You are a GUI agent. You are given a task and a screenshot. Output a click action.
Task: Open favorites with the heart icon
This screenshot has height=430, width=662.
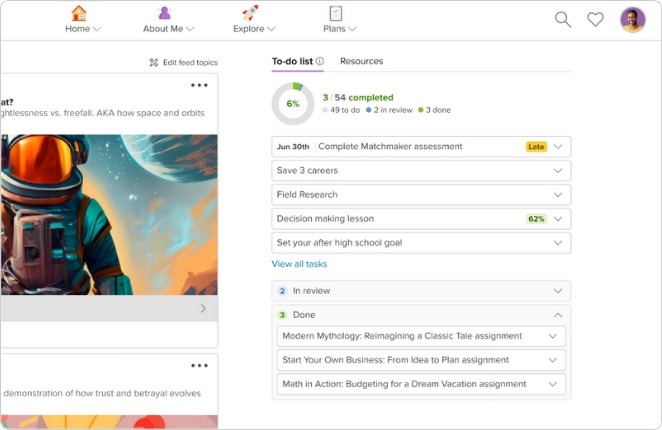coord(595,20)
